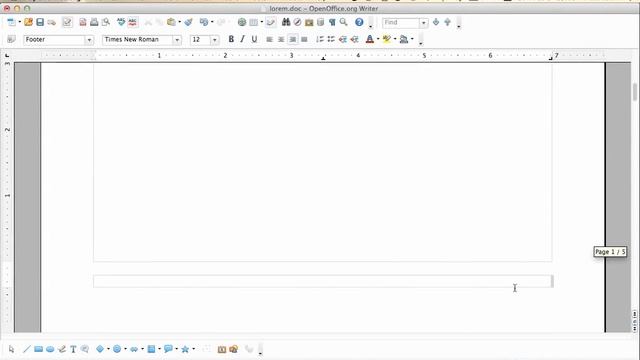The image size is (640, 360).
Task: Toggle Show Draw Functions icon
Action: (x=271, y=22)
